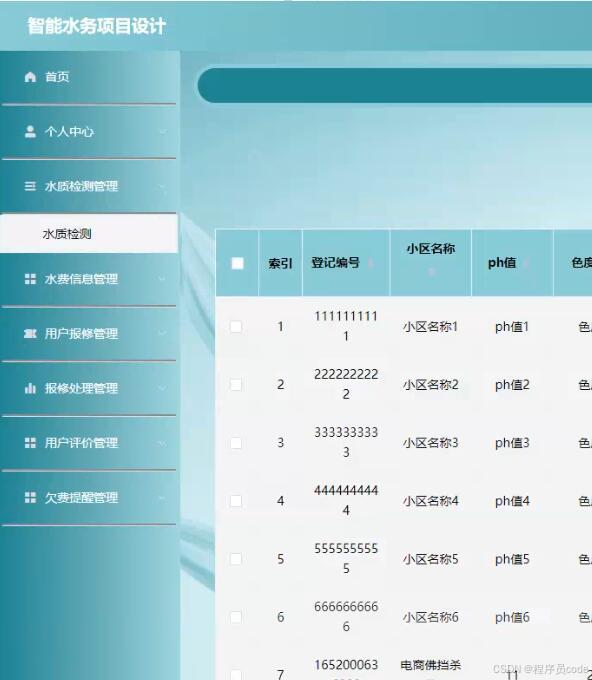This screenshot has width=592, height=680.
Task: Click the 智能水务项目设计 title
Action: click(97, 26)
